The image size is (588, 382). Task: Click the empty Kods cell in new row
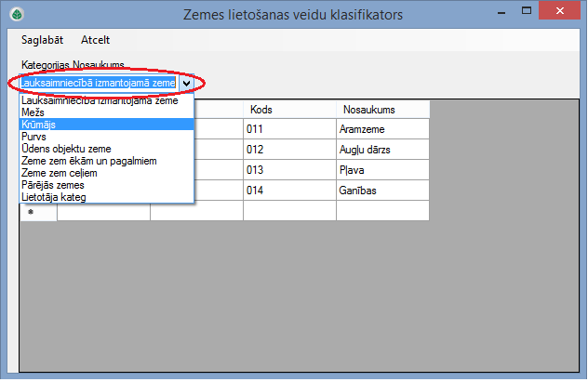pos(289,210)
